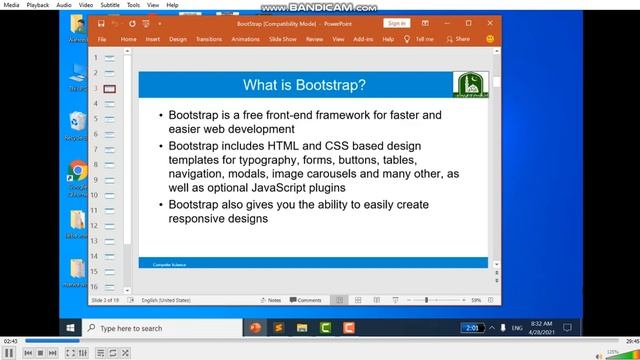
Task: Select slide 9 thumbnail in slide panel
Action: coord(109,180)
